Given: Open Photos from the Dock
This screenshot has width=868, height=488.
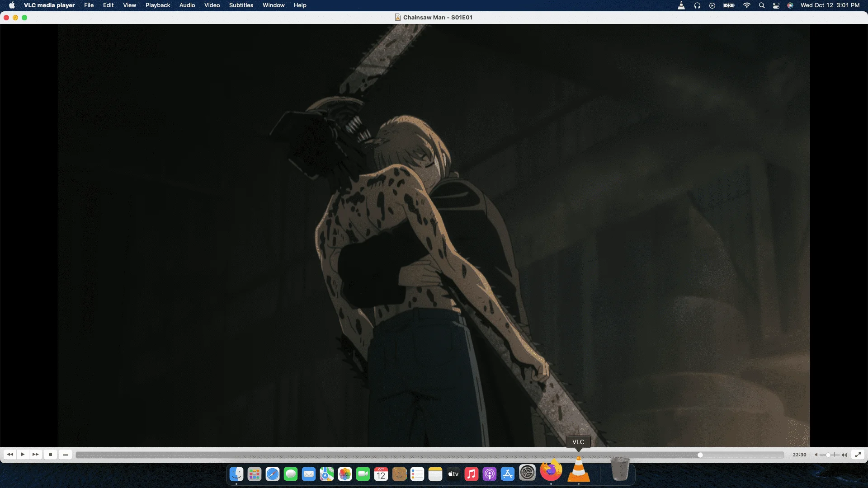Looking at the screenshot, I should pyautogui.click(x=345, y=474).
